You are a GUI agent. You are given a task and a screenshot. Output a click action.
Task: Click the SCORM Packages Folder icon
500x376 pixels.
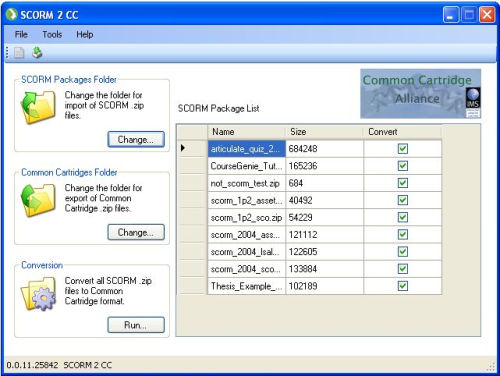point(38,107)
